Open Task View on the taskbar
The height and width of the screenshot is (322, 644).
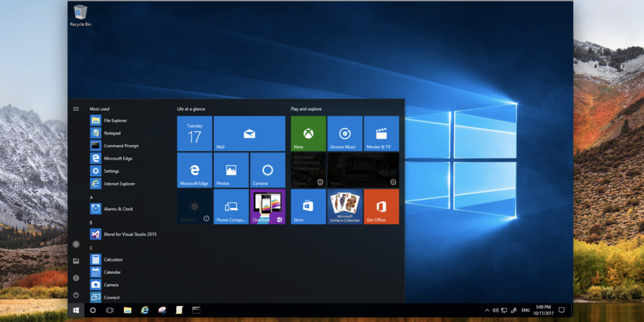pos(110,310)
